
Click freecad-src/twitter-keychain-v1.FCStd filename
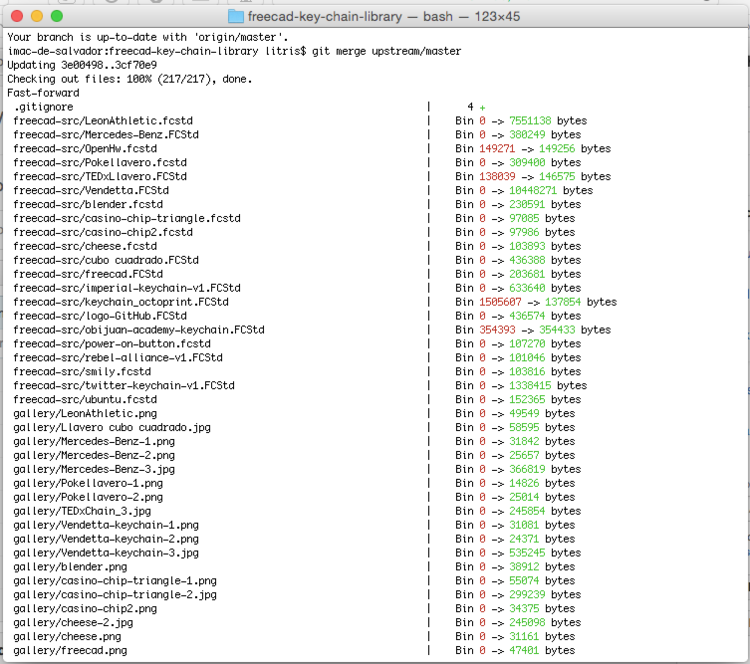coord(124,385)
